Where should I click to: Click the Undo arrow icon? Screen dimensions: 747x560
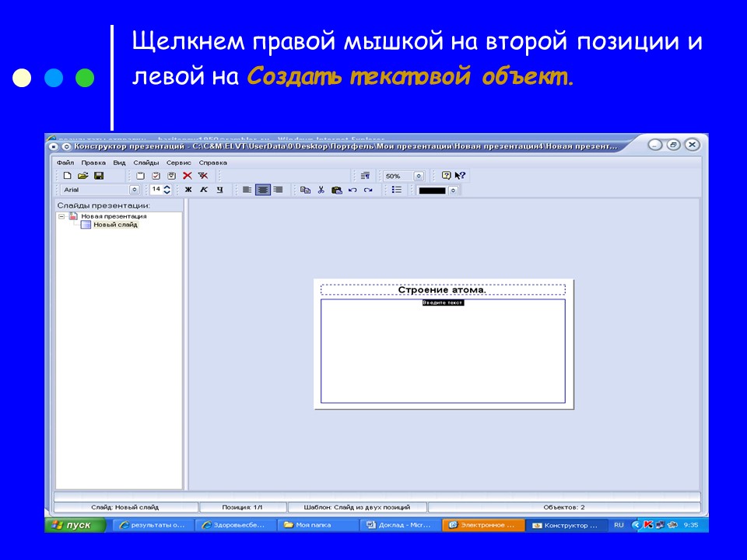[352, 190]
